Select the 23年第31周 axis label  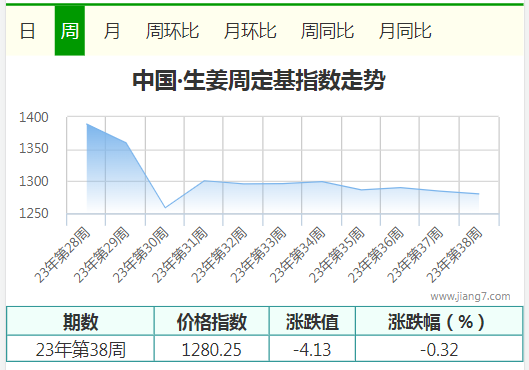[x=180, y=255]
